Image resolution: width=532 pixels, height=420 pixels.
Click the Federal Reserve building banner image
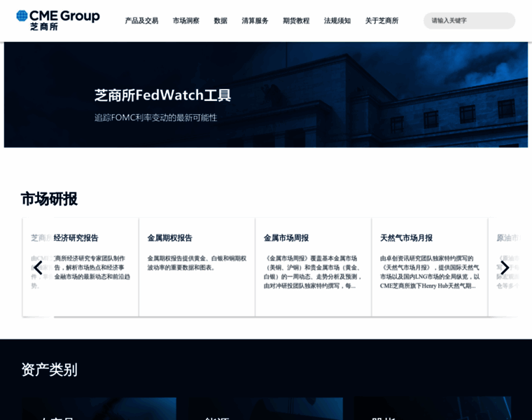click(266, 94)
